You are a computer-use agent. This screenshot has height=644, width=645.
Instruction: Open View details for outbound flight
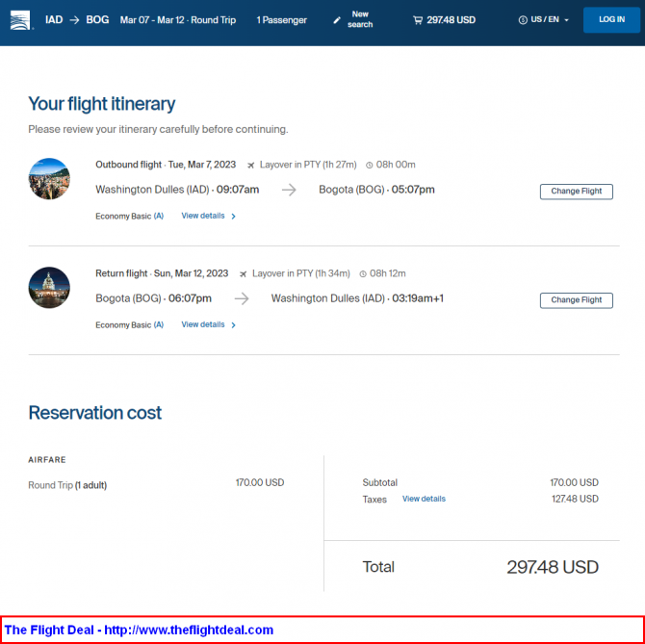tap(203, 216)
